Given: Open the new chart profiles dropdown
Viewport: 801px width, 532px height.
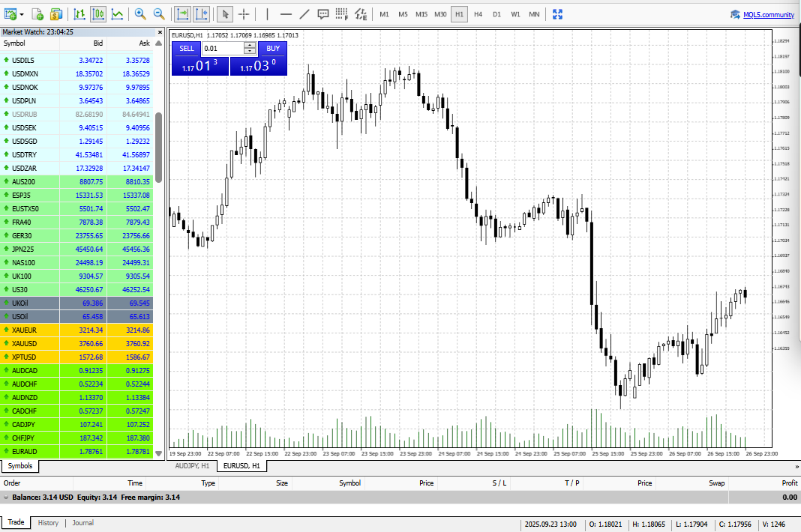Looking at the screenshot, I should click(21, 14).
